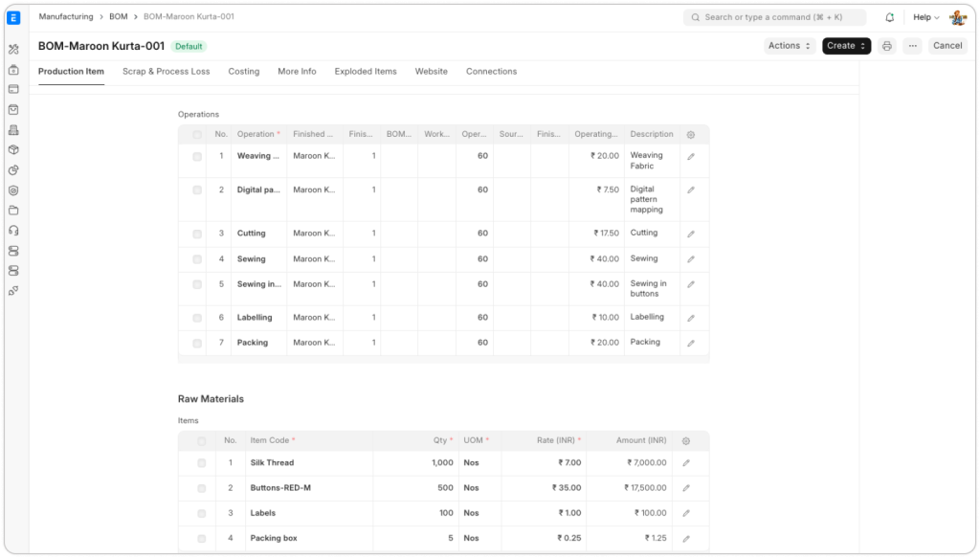Go to Manufacturing in the breadcrumb
The height and width of the screenshot is (558, 980).
(x=66, y=17)
